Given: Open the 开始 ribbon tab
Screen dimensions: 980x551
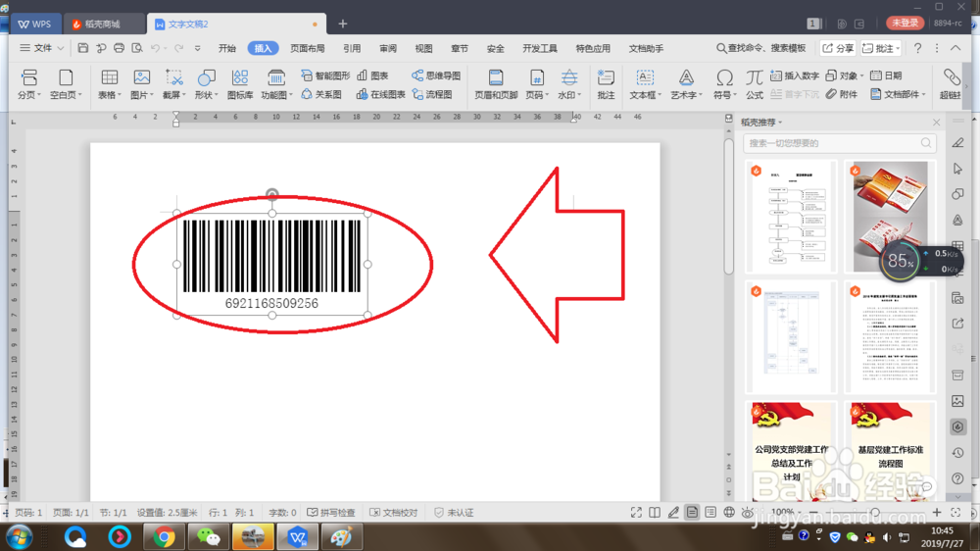Looking at the screenshot, I should coord(227,48).
